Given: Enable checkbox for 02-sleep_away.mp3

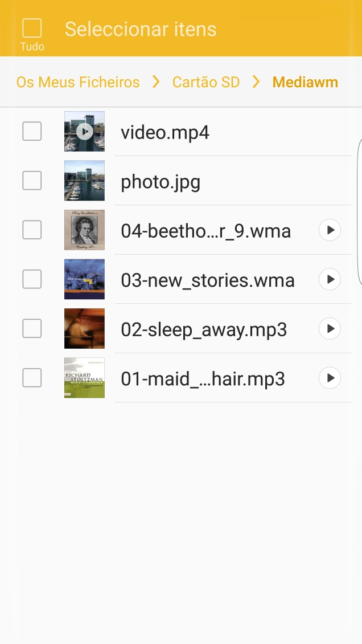Looking at the screenshot, I should point(32,328).
